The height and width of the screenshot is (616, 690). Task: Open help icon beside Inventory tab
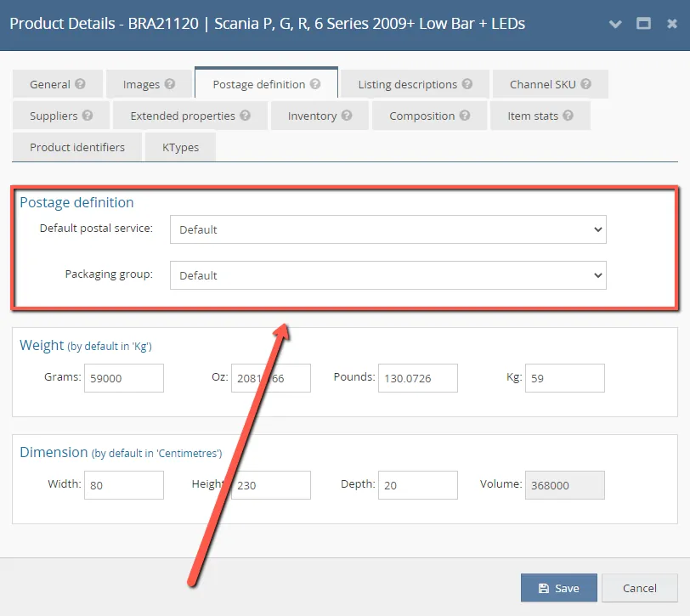coord(347,116)
